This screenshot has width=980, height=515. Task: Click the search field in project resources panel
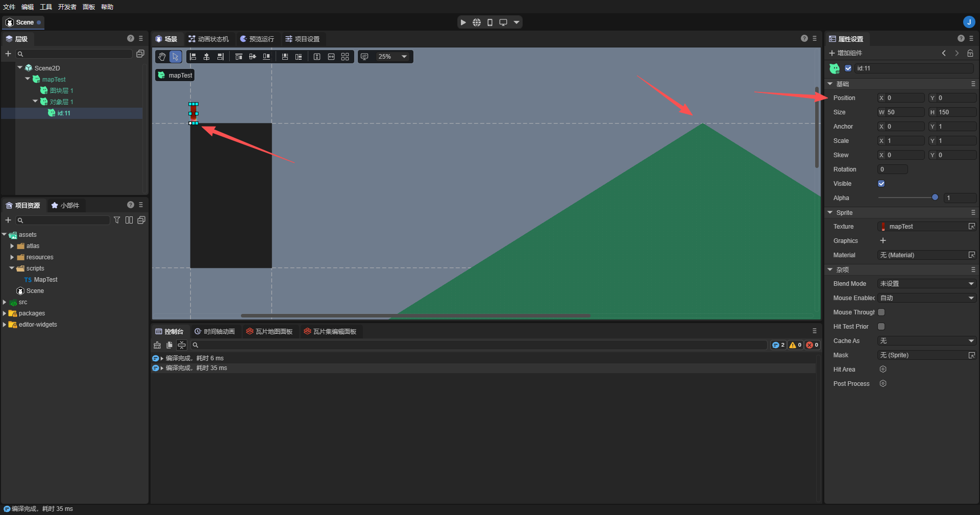62,220
